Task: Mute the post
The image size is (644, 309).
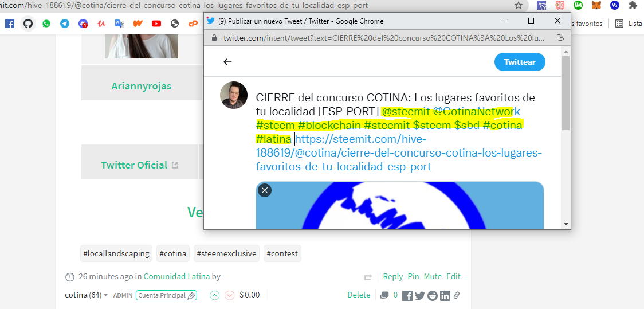Action: pyautogui.click(x=433, y=276)
